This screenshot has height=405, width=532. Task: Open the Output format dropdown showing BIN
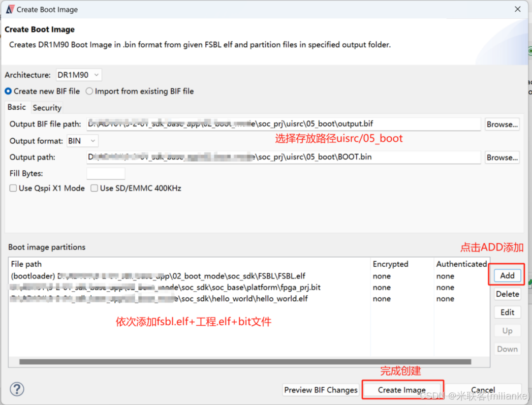point(82,141)
